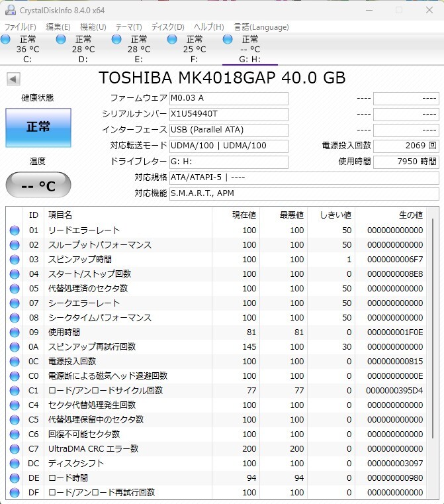This screenshot has height=504, width=444.
Task: Select the E: drive status orb
Action: coord(117,40)
